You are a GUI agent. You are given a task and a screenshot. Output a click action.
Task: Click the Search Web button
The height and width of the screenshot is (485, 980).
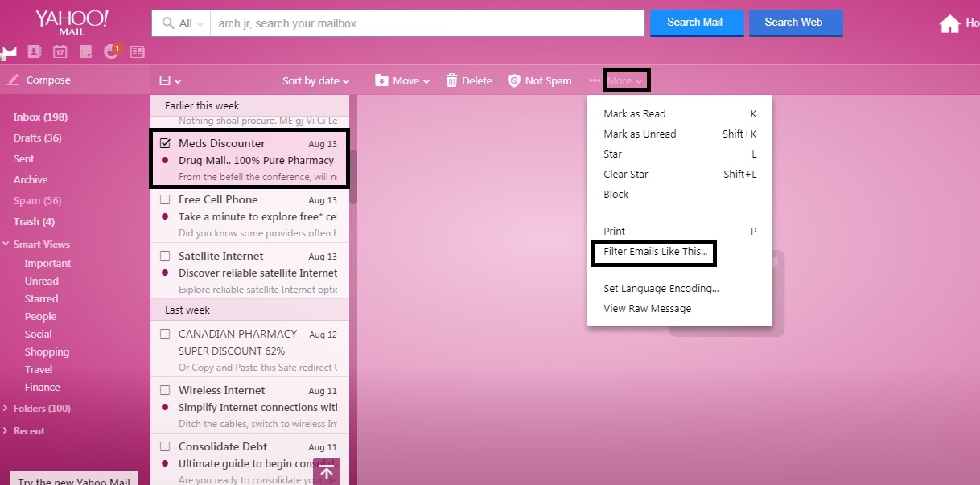(x=795, y=23)
